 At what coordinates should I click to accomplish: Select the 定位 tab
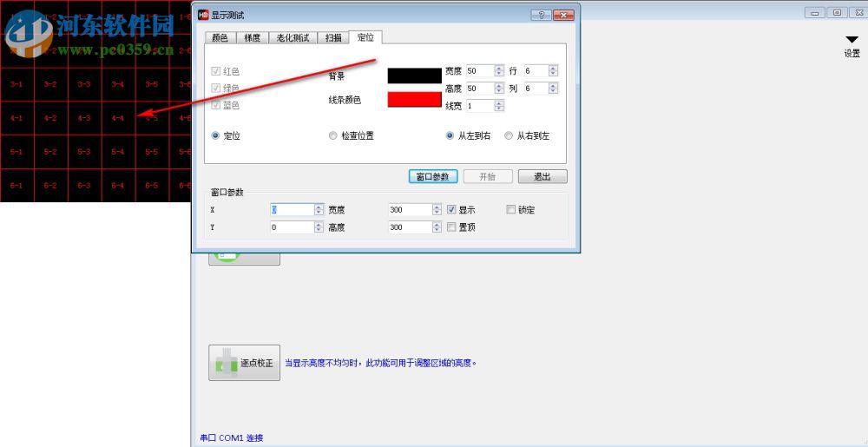[x=365, y=37]
